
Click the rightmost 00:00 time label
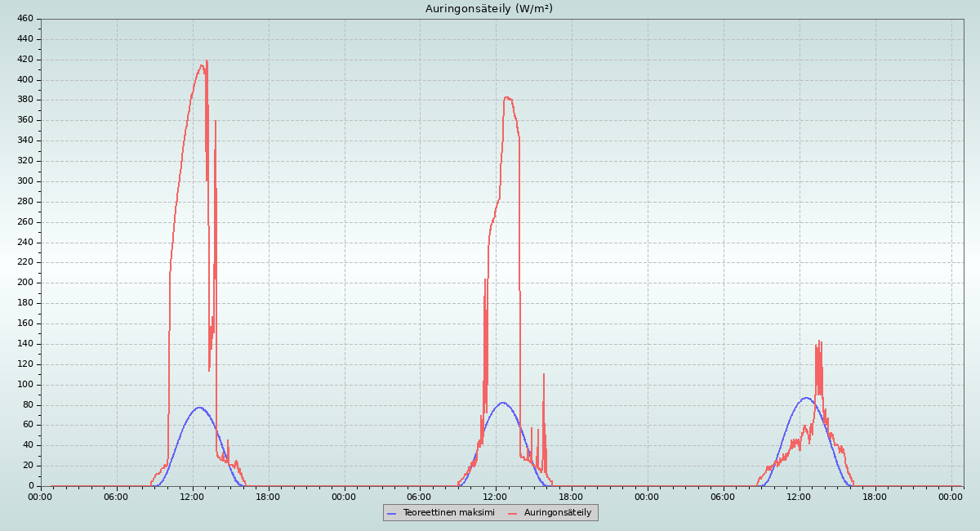click(951, 497)
